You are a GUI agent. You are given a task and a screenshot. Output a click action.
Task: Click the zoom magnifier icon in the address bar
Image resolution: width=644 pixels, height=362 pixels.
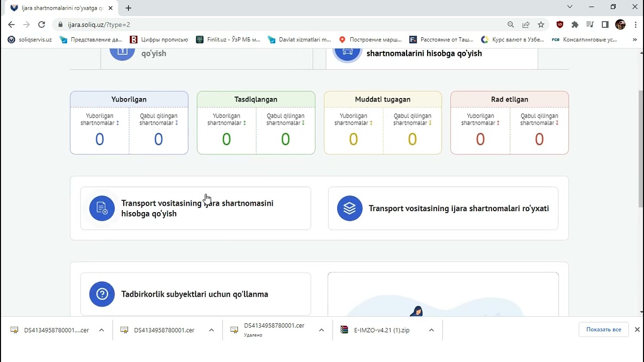511,25
